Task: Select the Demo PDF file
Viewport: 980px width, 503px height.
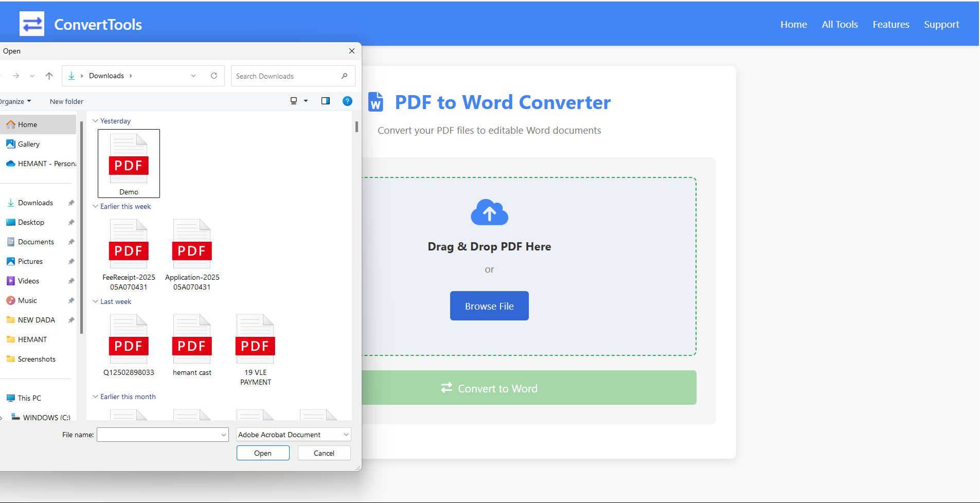Action: click(129, 164)
